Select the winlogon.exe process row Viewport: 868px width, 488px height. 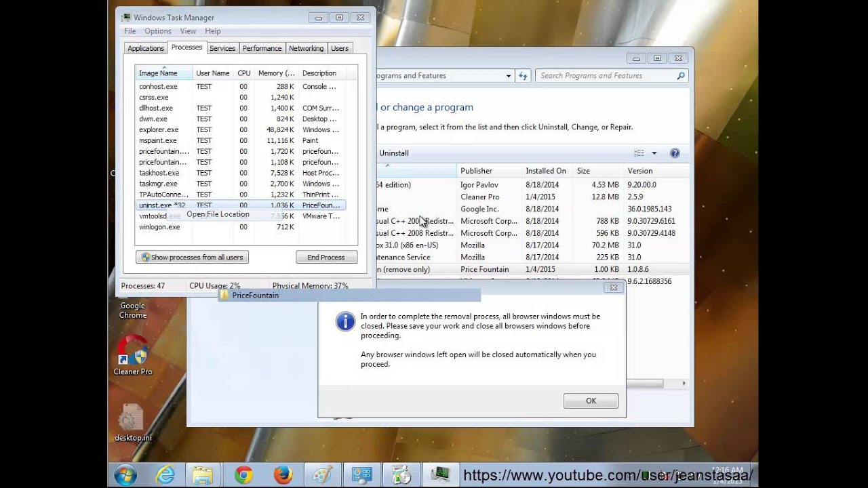[241, 227]
